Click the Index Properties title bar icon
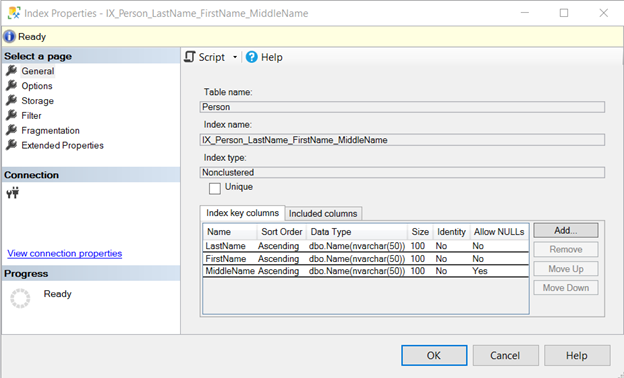Image resolution: width=624 pixels, height=378 pixels. pyautogui.click(x=14, y=13)
